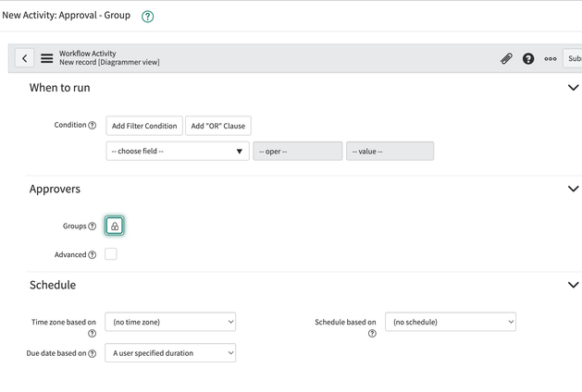Click the black question mark help icon
This screenshot has width=582, height=392.
(528, 58)
